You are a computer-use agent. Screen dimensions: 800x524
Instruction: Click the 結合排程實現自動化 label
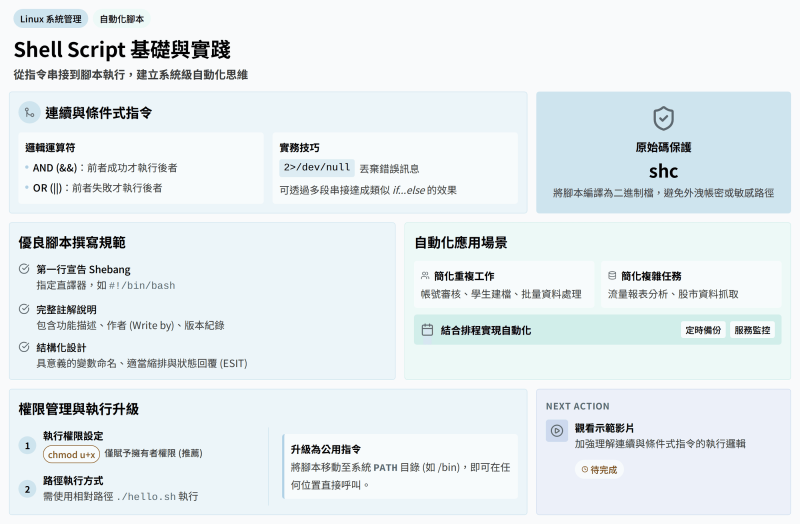tap(486, 330)
